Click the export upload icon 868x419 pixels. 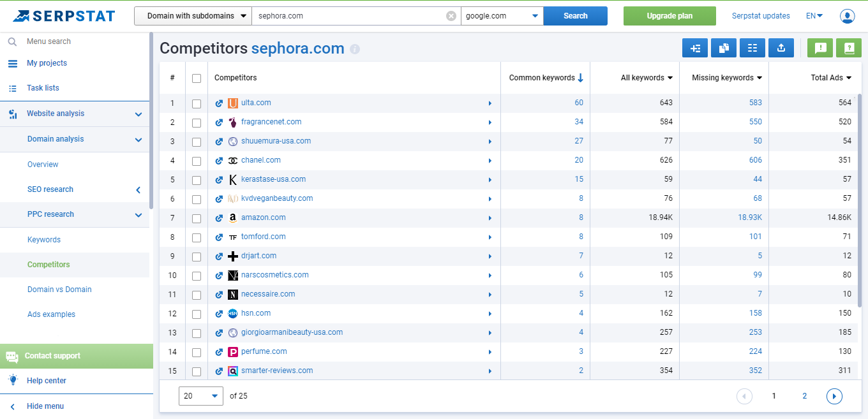point(781,48)
